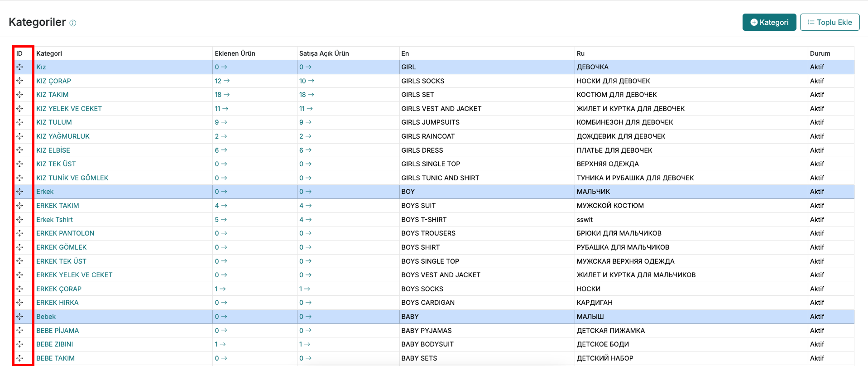The width and height of the screenshot is (868, 366).
Task: Open the Toplu Ekle bulk add button
Action: click(x=830, y=22)
